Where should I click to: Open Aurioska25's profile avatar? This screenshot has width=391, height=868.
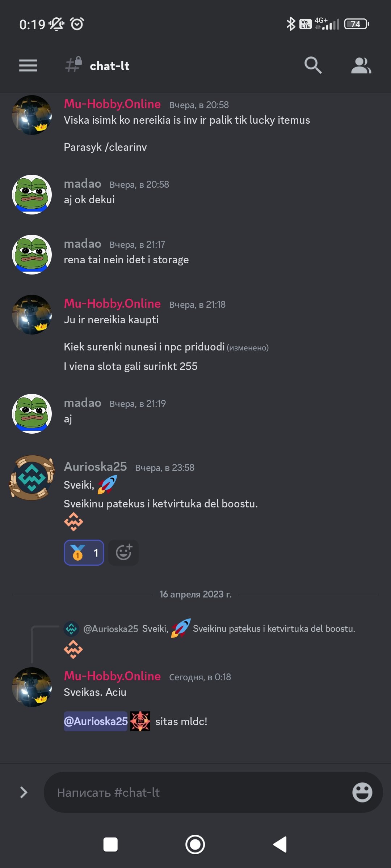[x=32, y=478]
